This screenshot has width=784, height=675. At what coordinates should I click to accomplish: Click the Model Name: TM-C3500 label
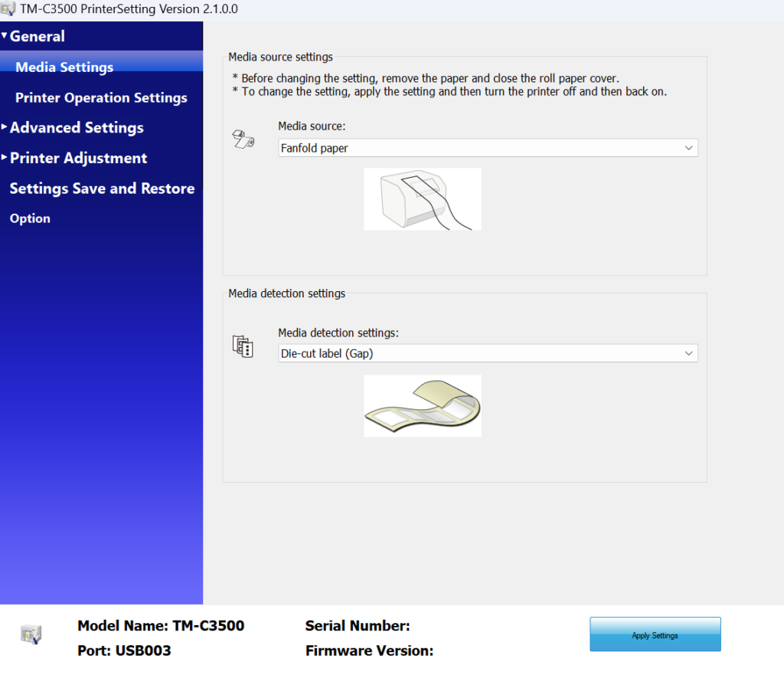(x=161, y=626)
